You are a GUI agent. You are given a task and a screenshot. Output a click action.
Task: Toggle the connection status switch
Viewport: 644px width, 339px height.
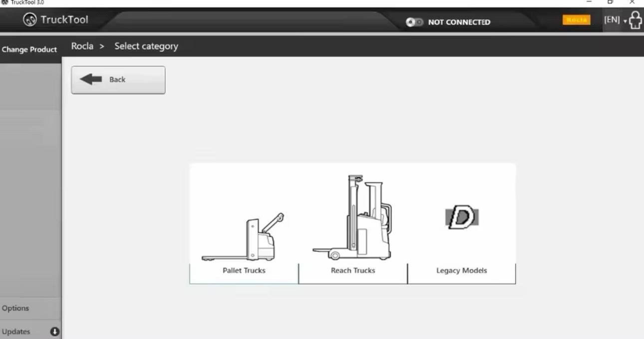pos(414,22)
